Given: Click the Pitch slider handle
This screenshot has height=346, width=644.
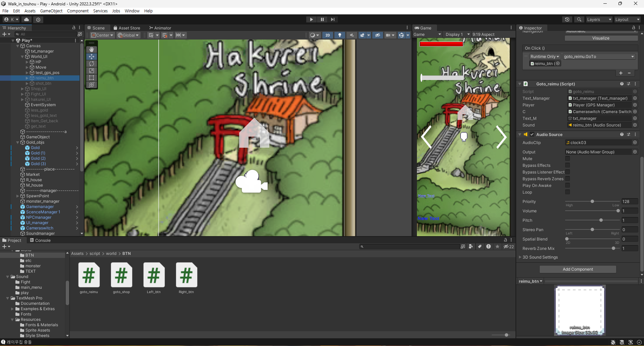Looking at the screenshot, I should click(x=601, y=220).
